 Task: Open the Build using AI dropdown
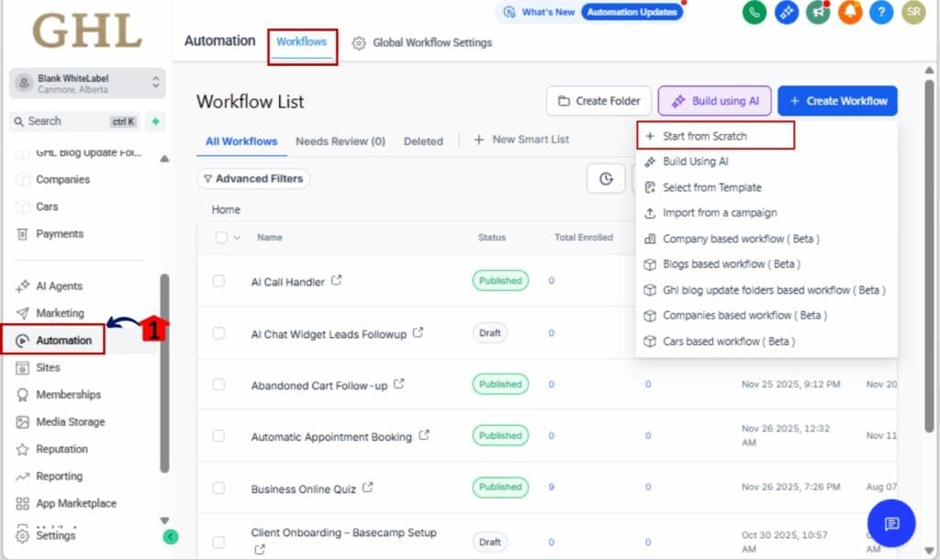coord(715,101)
